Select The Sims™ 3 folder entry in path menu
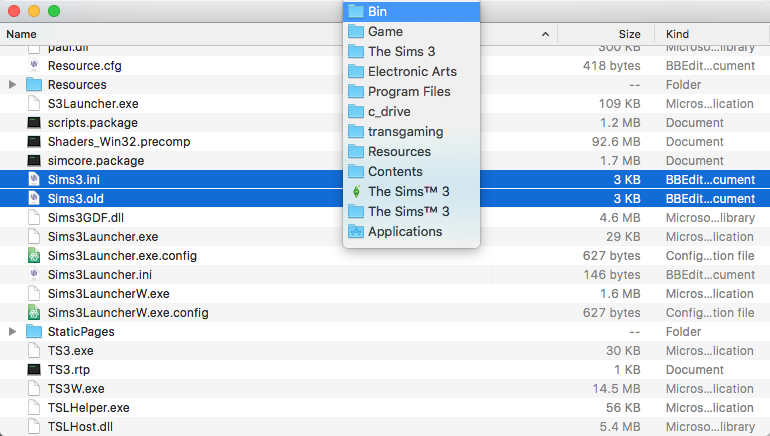 [411, 212]
